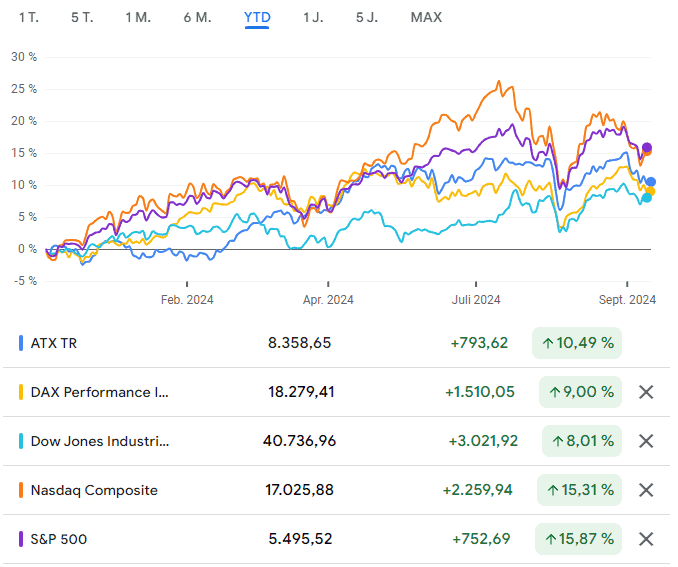Click the 15,87 % change badge

pos(578,539)
